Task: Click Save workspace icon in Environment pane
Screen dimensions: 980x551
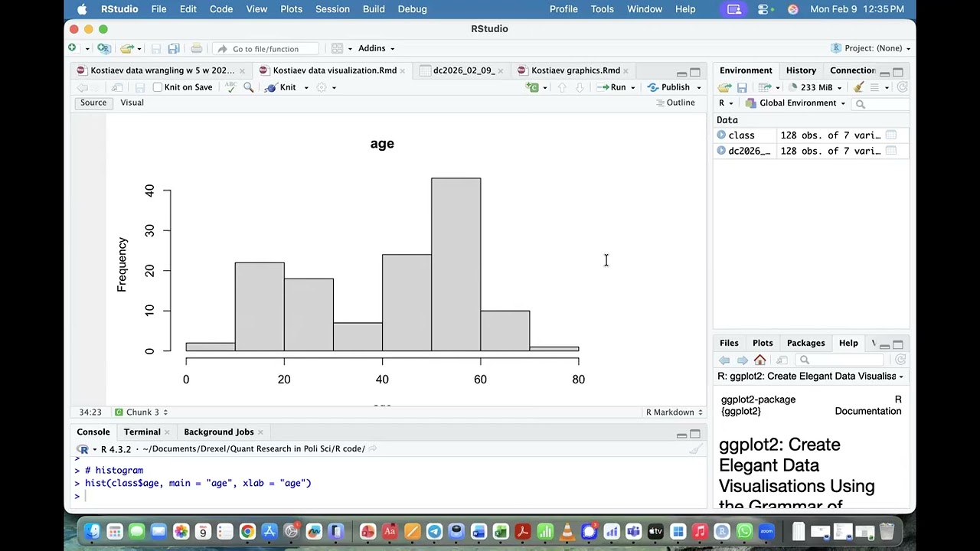Action: point(742,87)
